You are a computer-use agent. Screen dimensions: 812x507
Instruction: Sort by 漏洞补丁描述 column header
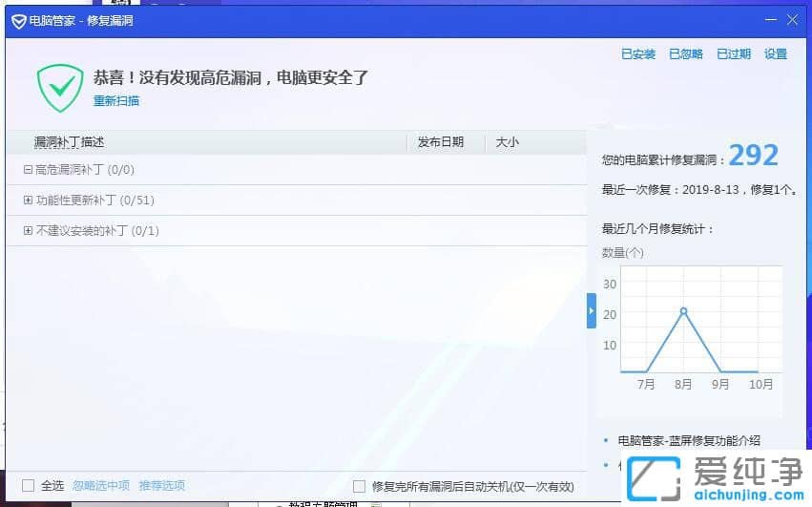tap(70, 142)
